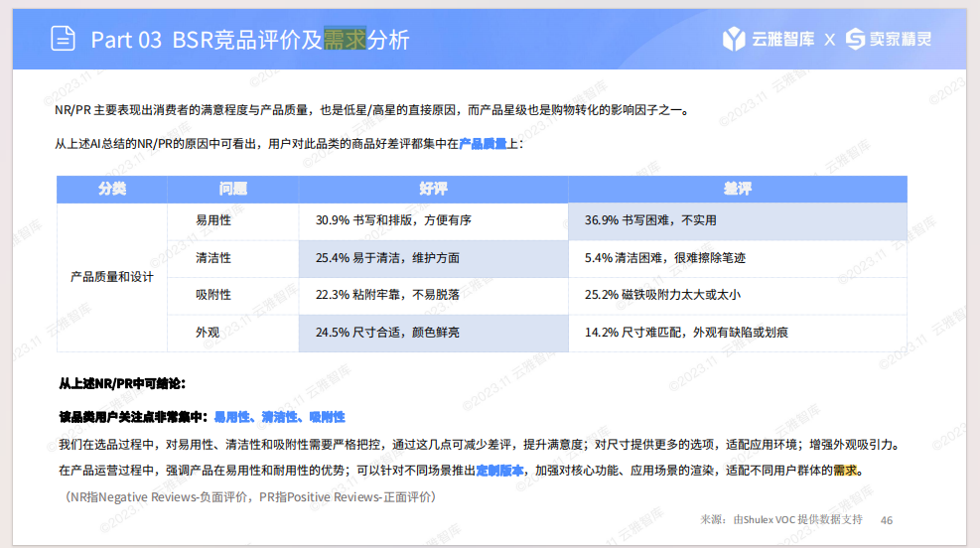Click the heading 从上述NR/PR中可结论
This screenshot has width=980, height=548.
pos(122,383)
